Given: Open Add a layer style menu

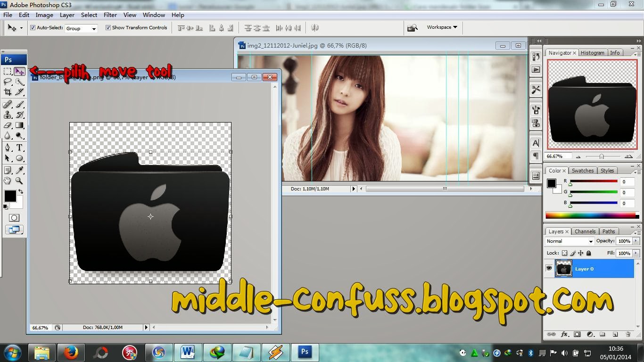Looking at the screenshot, I should click(x=564, y=334).
